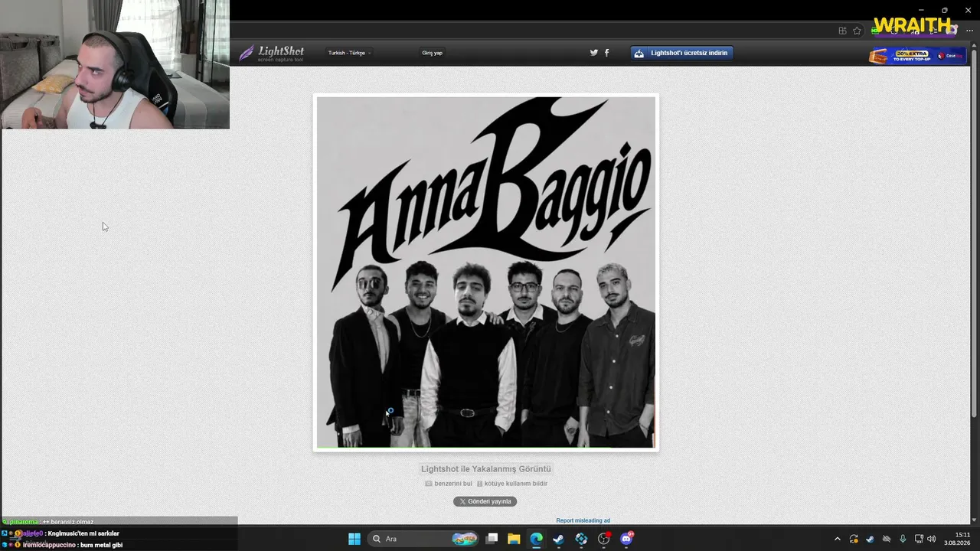The width and height of the screenshot is (980, 551).
Task: Click the AnnaBaggio band screenshot image
Action: point(486,272)
